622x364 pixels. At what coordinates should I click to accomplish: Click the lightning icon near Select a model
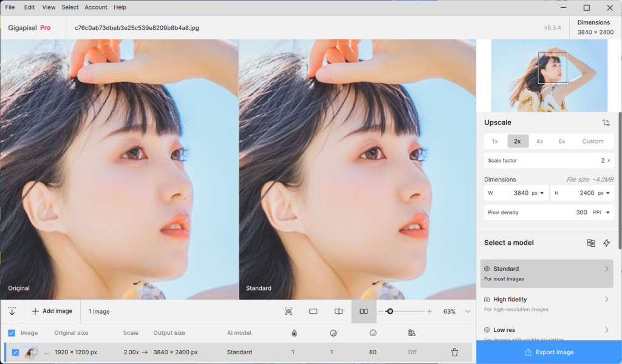tap(606, 243)
